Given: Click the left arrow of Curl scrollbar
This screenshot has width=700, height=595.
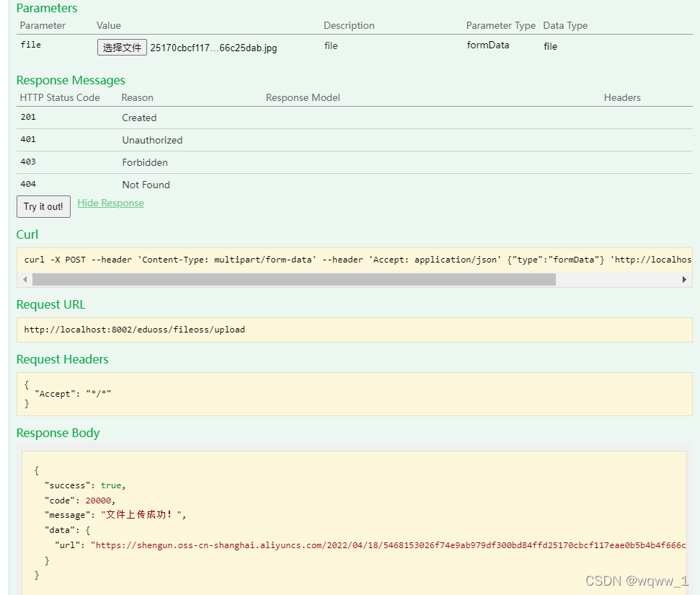Looking at the screenshot, I should 25,280.
